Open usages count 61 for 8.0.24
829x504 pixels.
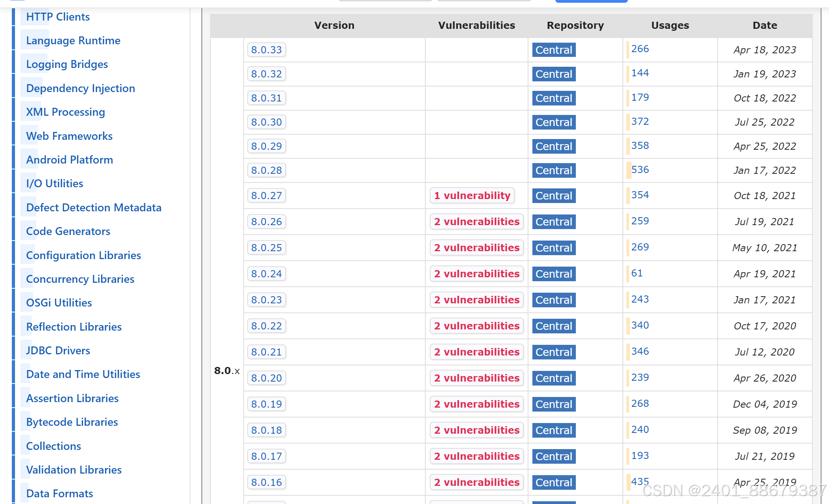tap(637, 273)
